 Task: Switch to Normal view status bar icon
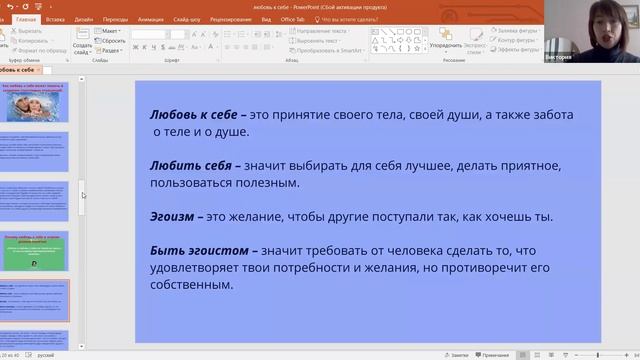(x=522, y=355)
